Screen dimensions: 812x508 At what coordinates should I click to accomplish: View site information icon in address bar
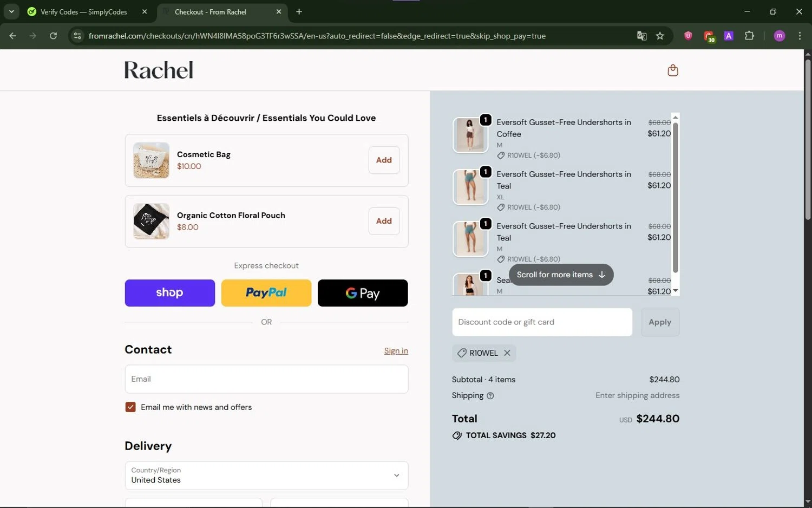pos(77,36)
